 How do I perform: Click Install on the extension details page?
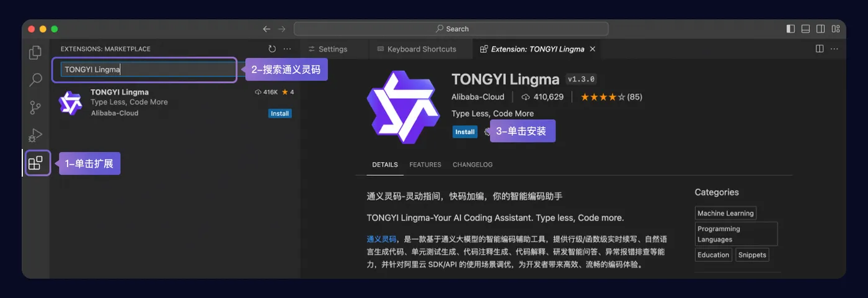point(465,132)
